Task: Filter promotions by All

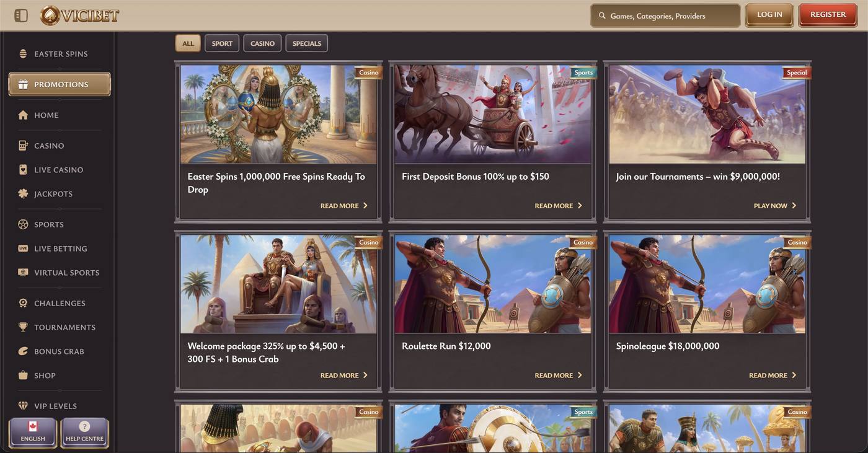Action: [x=188, y=43]
